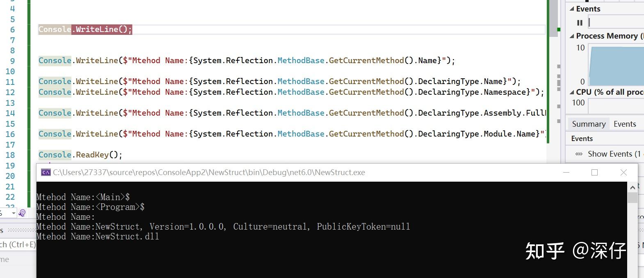The width and height of the screenshot is (644, 278).
Task: Click the console window's system icon
Action: click(46, 173)
